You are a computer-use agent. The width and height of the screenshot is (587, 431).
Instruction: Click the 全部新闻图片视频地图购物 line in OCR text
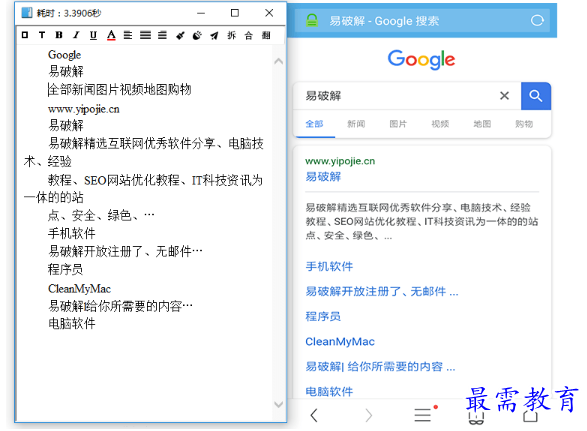120,89
